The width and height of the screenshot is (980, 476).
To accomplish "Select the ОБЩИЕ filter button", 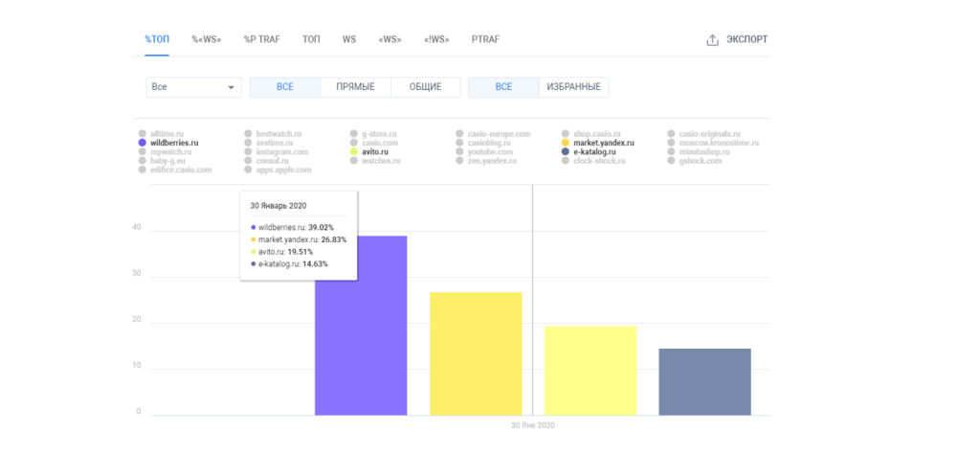I will click(426, 87).
